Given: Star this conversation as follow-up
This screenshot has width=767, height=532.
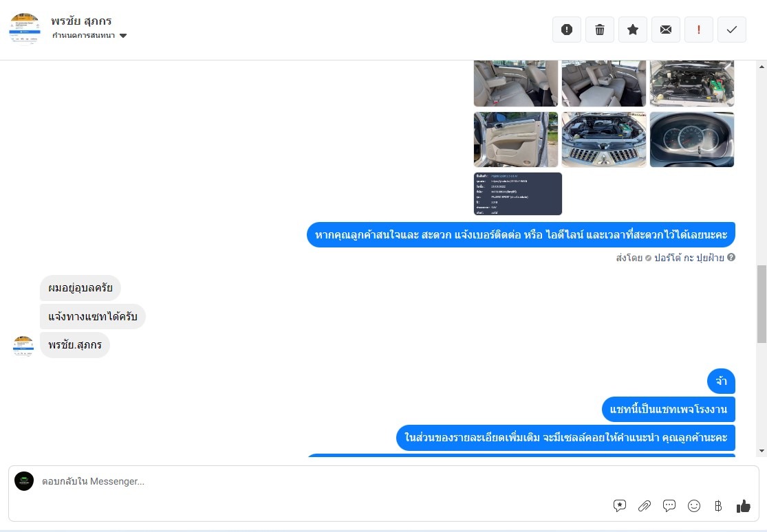Looking at the screenshot, I should [x=632, y=30].
